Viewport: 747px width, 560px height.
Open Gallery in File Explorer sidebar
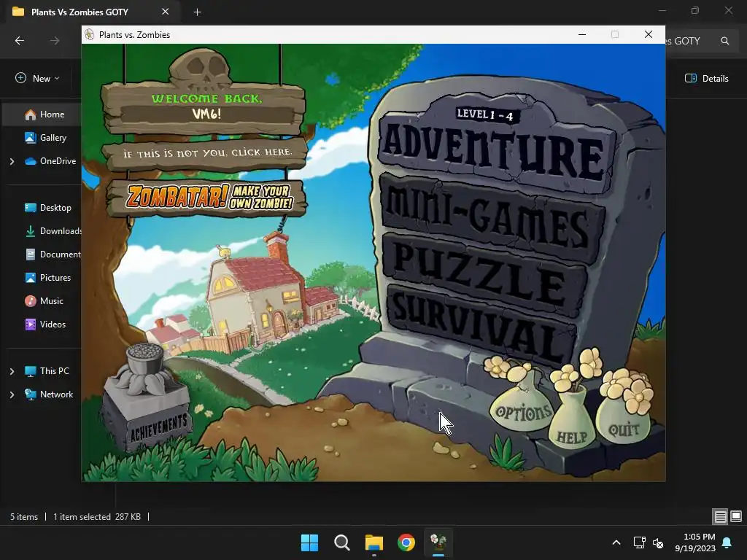46,138
